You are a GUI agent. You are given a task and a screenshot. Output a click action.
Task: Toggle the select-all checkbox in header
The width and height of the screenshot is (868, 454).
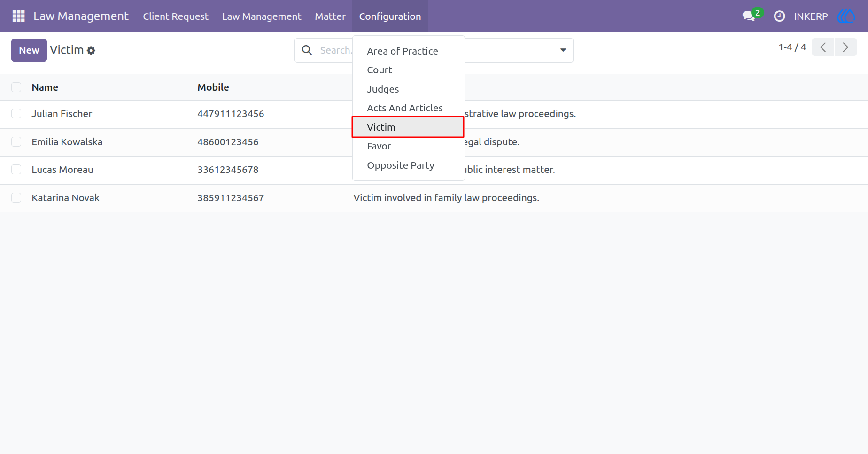click(x=16, y=87)
